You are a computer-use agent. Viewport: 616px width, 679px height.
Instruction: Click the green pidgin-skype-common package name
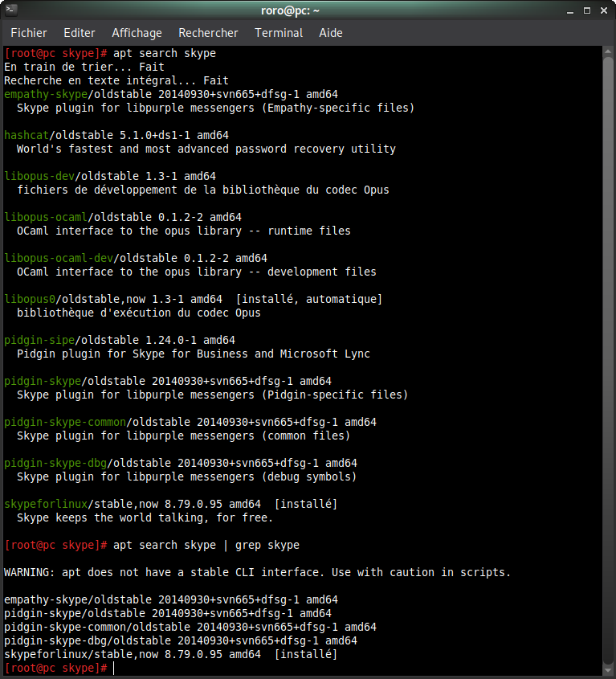[x=65, y=422]
